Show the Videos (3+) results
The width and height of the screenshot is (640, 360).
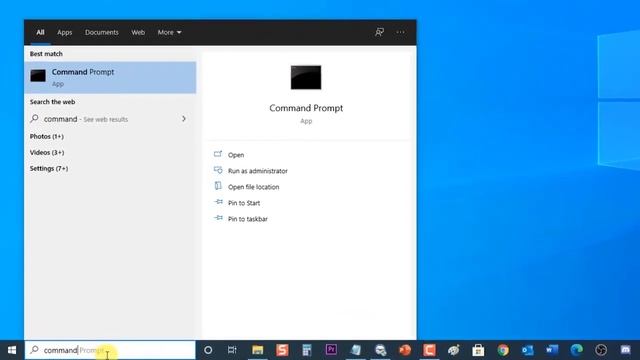click(47, 152)
